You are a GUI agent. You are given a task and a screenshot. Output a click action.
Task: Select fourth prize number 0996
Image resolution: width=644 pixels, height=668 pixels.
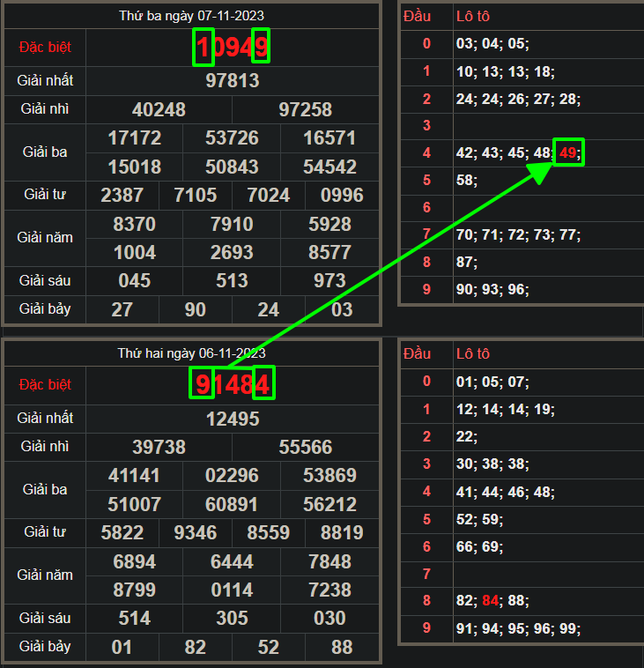click(x=342, y=195)
